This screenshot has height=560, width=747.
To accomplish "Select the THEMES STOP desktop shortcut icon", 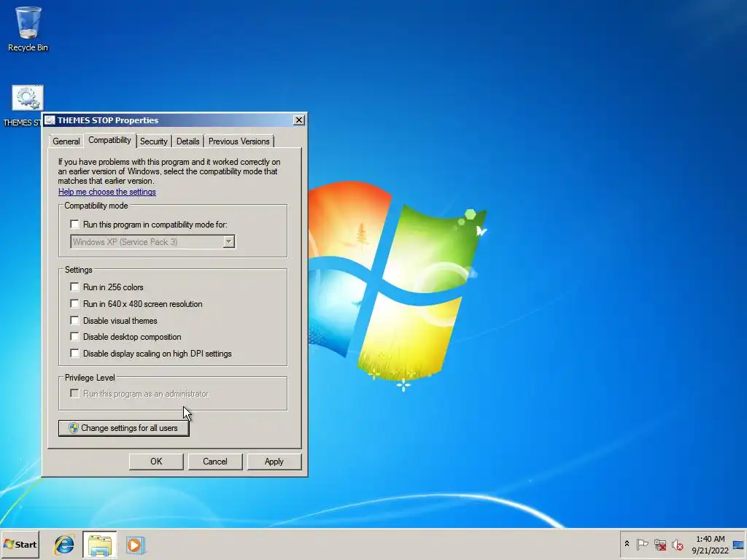I will 28,98.
